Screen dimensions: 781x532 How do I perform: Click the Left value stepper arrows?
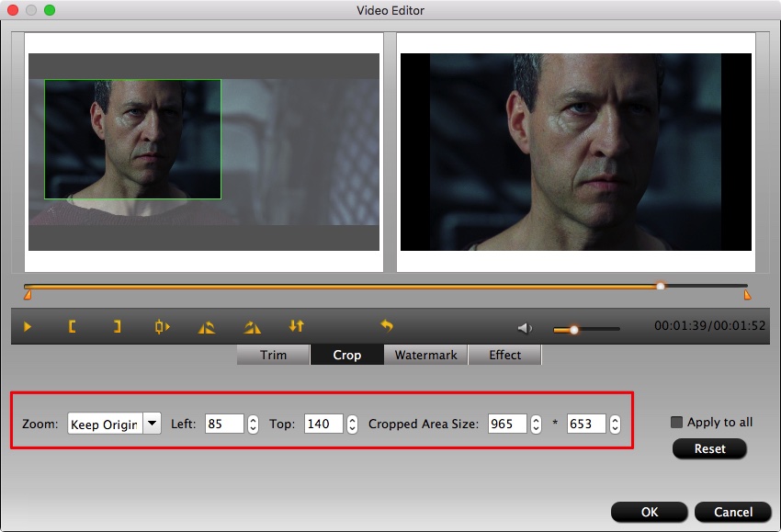click(x=253, y=424)
